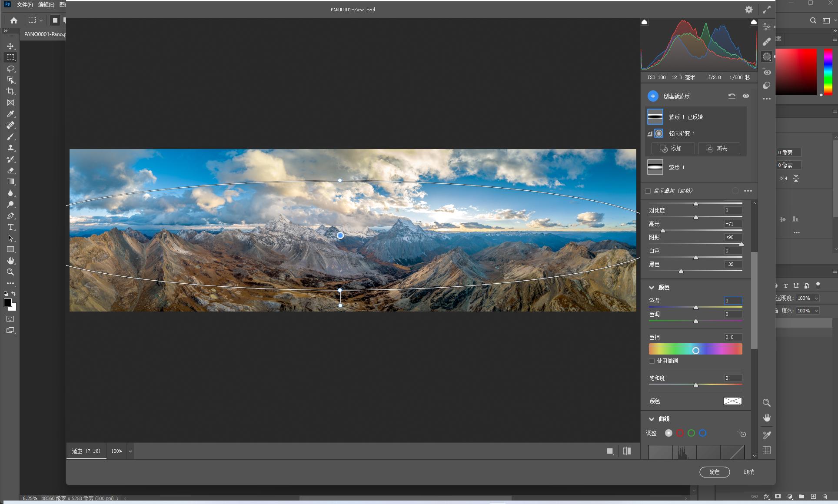Viewport: 838px width, 504px height.
Task: Select the Type tool
Action: click(11, 227)
